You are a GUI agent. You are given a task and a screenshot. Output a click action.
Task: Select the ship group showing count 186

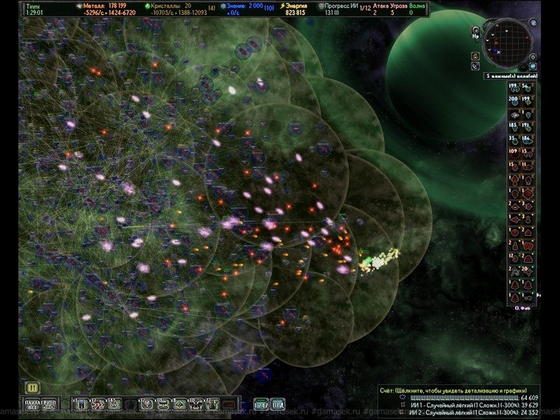[528, 140]
